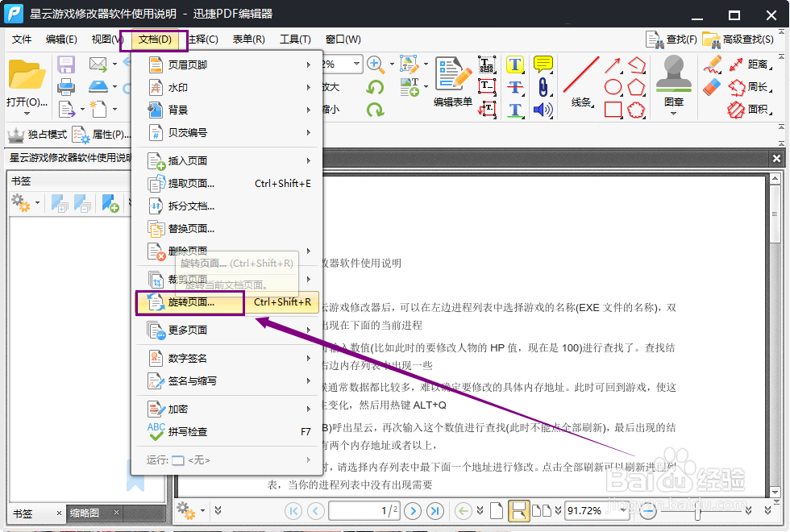Click the save floppy disk icon

pyautogui.click(x=66, y=64)
